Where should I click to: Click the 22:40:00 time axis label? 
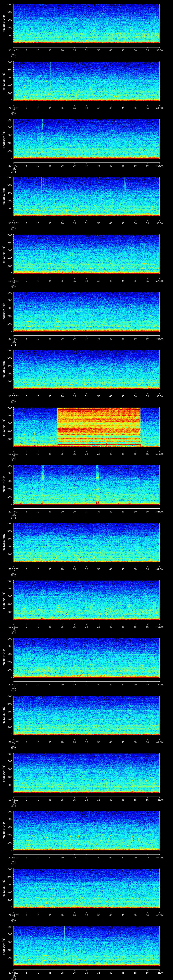pos(13,684)
